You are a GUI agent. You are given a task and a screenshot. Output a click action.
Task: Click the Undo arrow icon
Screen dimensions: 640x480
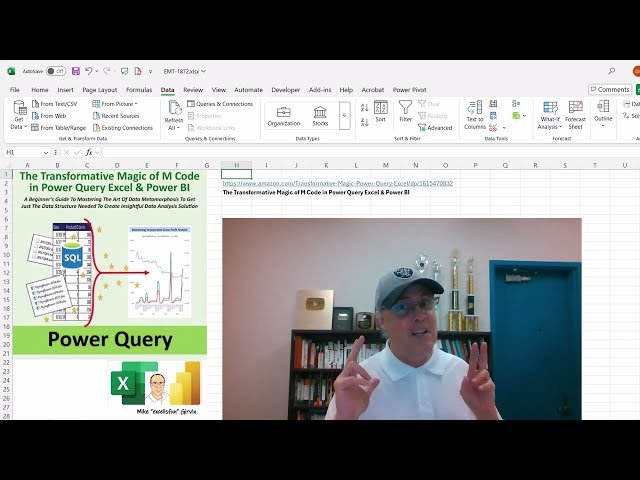point(89,71)
